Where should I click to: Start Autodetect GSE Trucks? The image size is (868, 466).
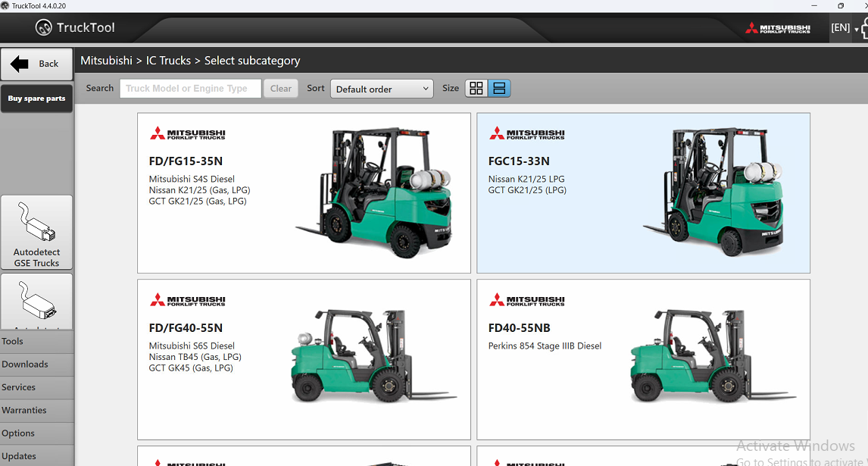[36, 232]
